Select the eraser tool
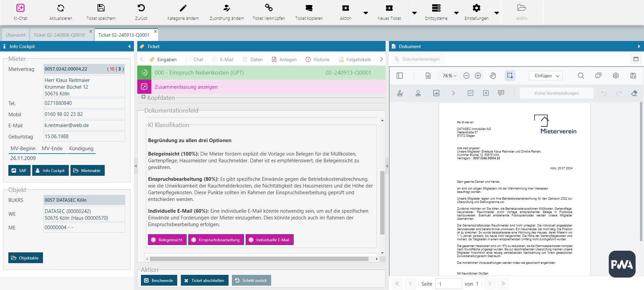644x290 pixels. [x=634, y=93]
